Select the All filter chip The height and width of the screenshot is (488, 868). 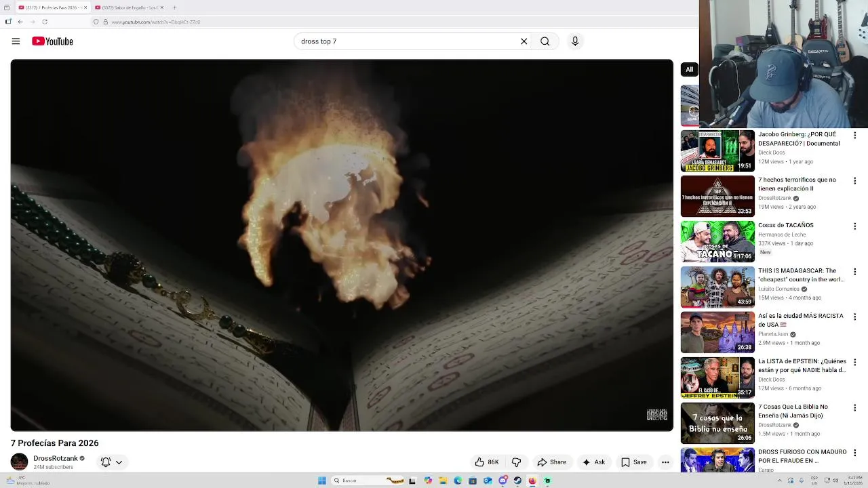(689, 69)
